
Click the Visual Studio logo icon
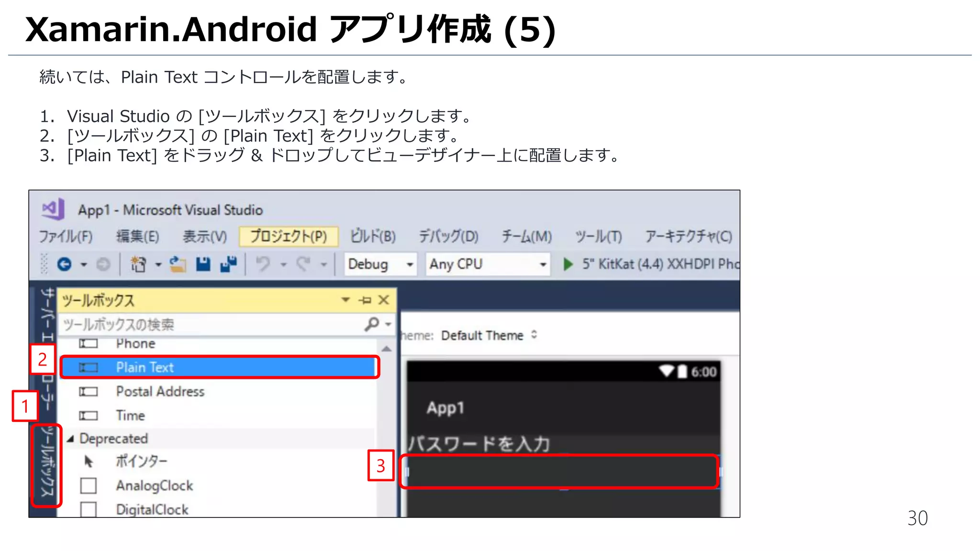coord(54,209)
